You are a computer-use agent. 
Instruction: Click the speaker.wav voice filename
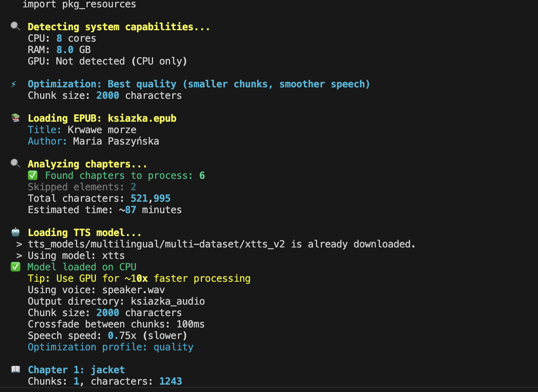tap(133, 290)
